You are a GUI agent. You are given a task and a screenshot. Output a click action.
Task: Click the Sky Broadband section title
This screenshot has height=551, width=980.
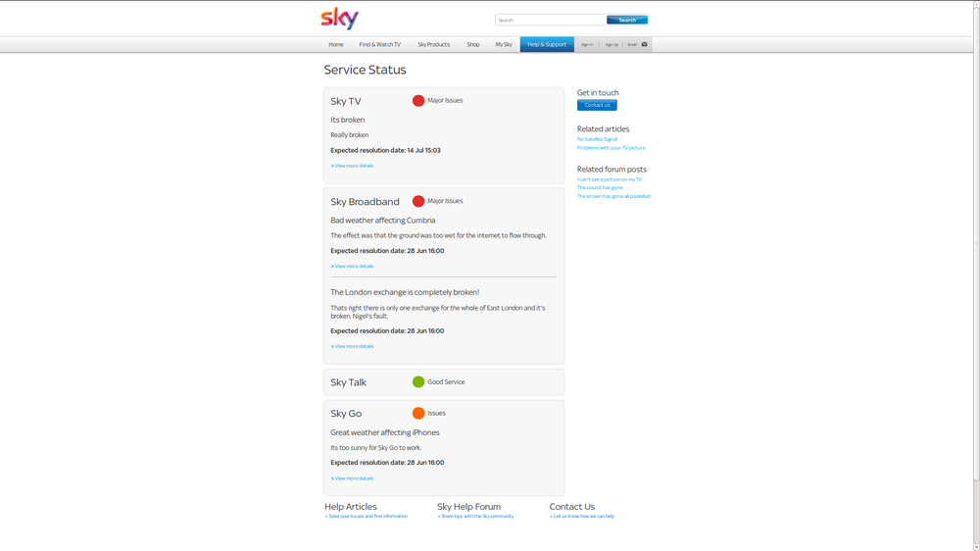click(x=365, y=202)
